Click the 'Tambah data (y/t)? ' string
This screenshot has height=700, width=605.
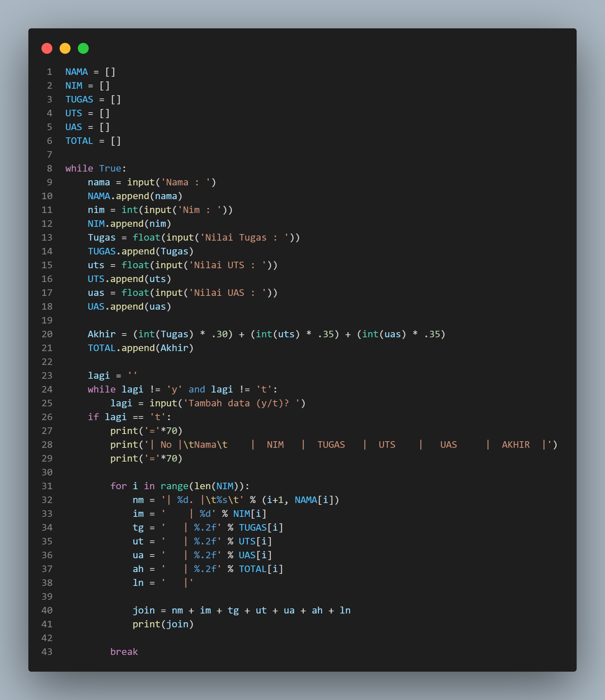pos(241,403)
